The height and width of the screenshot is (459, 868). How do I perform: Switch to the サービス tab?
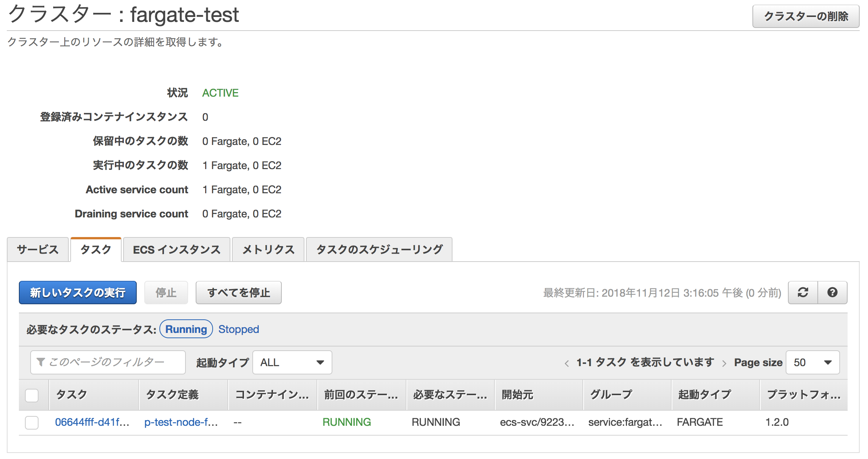(x=38, y=250)
